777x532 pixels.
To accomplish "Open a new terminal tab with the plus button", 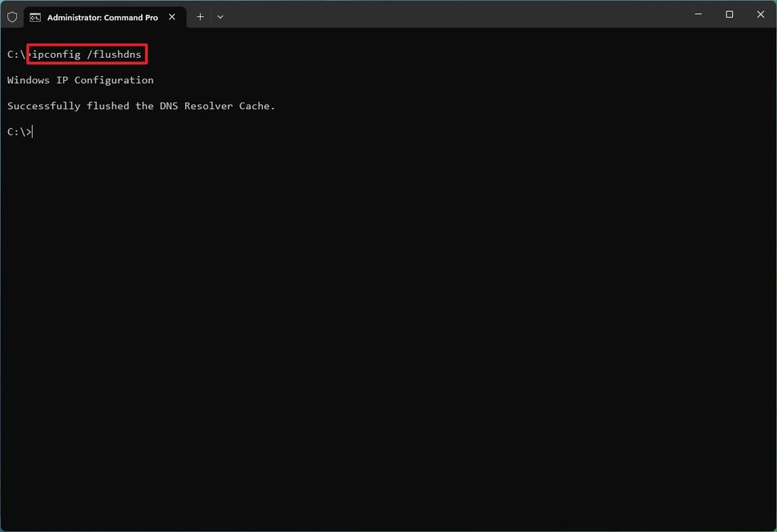I will 199,16.
